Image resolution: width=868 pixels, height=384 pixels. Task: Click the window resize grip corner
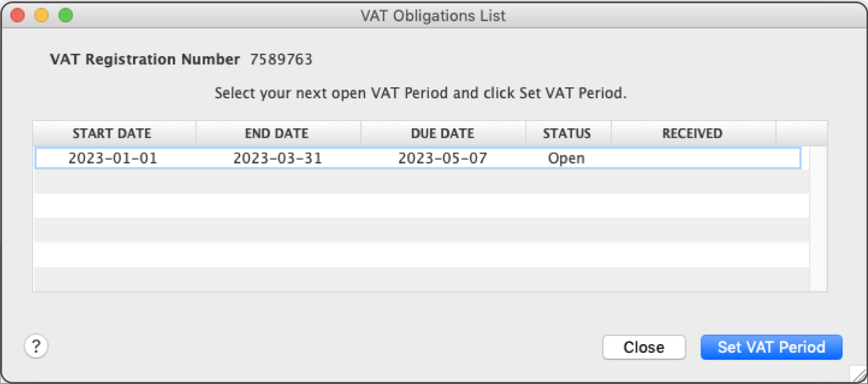858,374
